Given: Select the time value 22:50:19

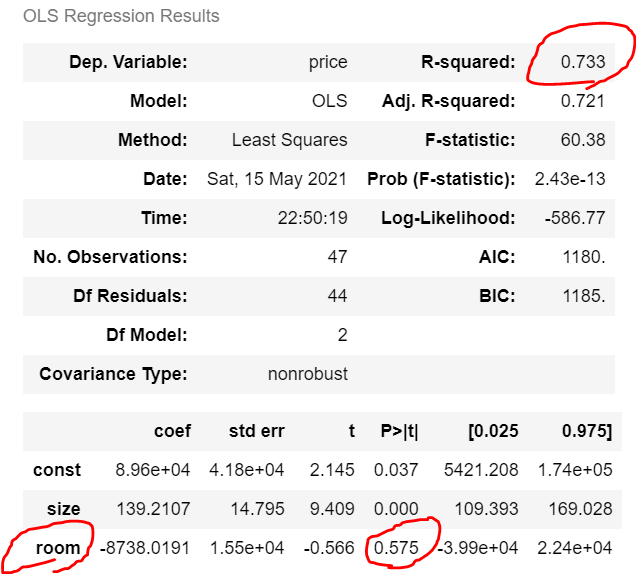Looking at the screenshot, I should tap(312, 217).
